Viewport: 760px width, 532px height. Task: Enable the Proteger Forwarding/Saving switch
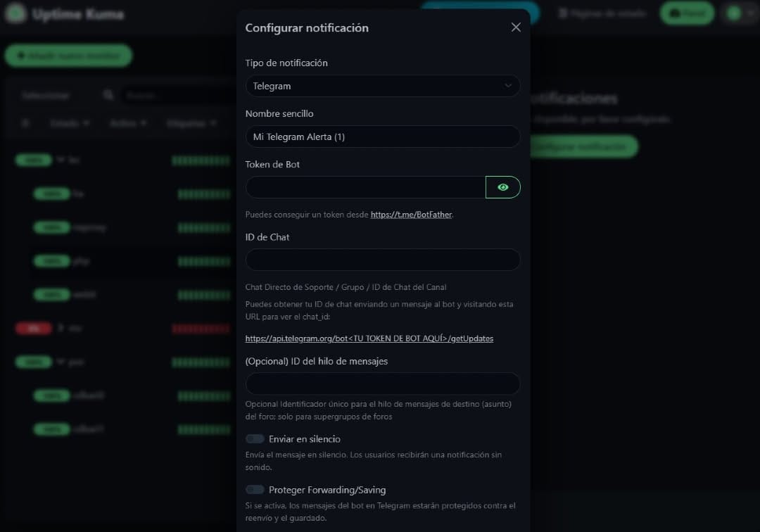tap(255, 490)
